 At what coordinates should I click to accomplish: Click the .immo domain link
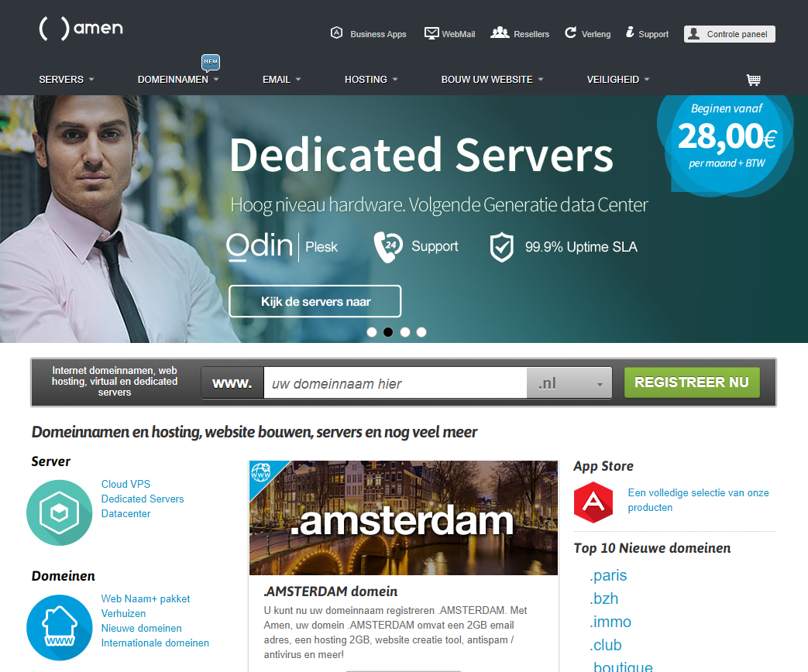(610, 622)
